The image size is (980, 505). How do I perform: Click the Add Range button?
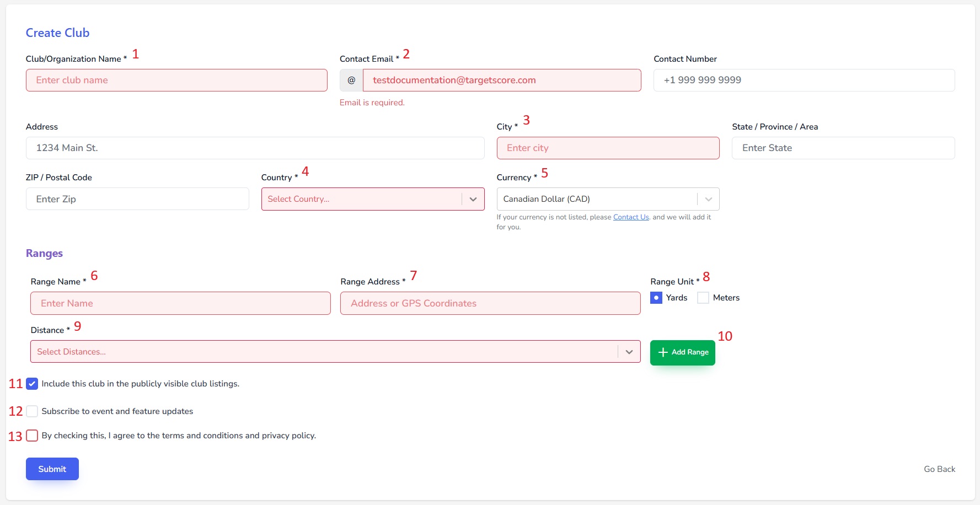(682, 352)
